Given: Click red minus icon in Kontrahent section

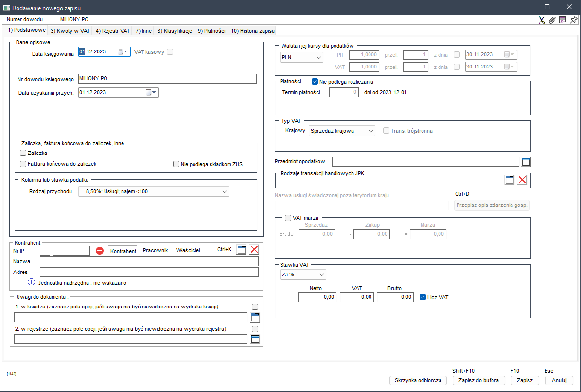Looking at the screenshot, I should 100,251.
